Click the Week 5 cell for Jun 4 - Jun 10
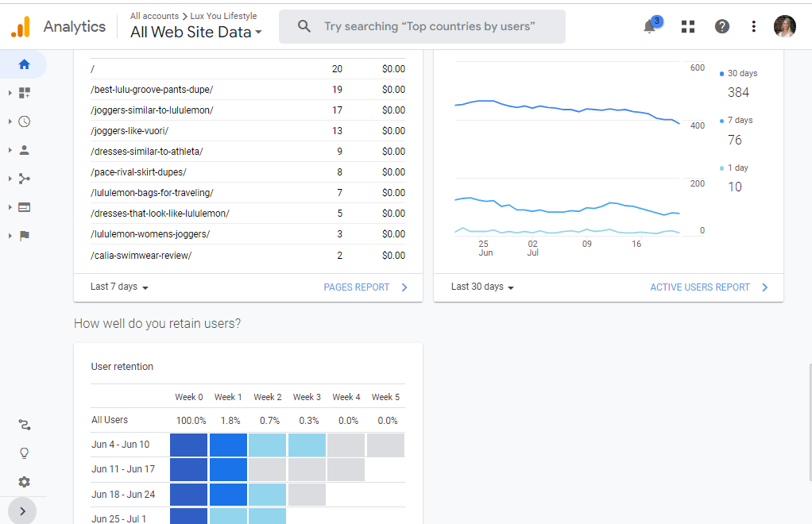Screen dimensions: 812x524 pos(385,445)
